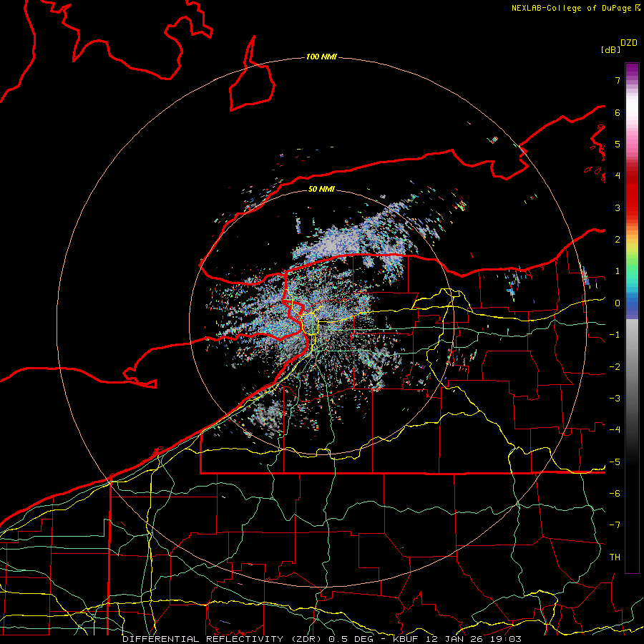Click the 7 value on the color scale
This screenshot has width=644, height=644.
(x=618, y=80)
